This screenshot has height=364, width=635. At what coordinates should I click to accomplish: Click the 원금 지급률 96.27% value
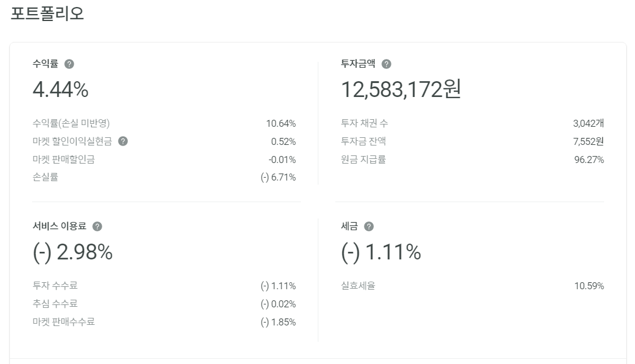click(x=589, y=160)
